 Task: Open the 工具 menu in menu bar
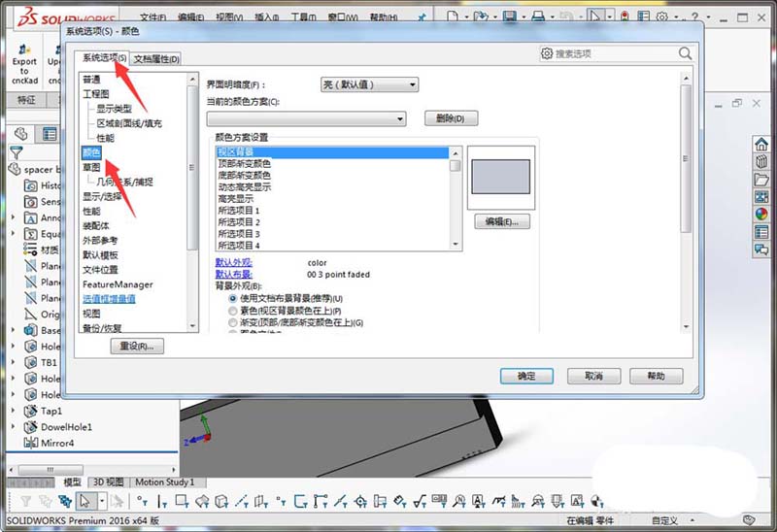(303, 17)
